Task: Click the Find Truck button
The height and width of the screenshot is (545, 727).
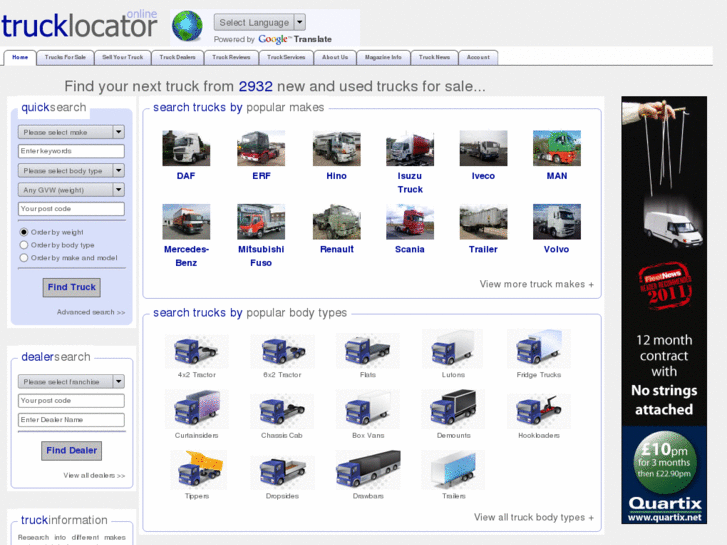Action: tap(71, 288)
